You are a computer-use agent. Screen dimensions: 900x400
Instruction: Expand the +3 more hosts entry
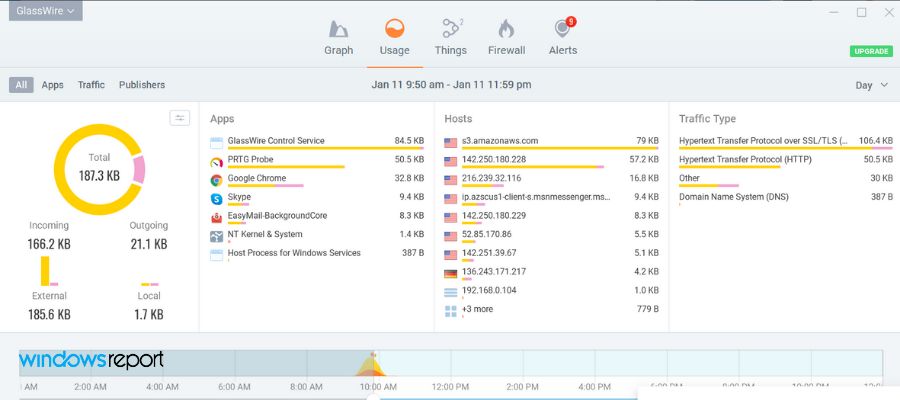point(552,310)
